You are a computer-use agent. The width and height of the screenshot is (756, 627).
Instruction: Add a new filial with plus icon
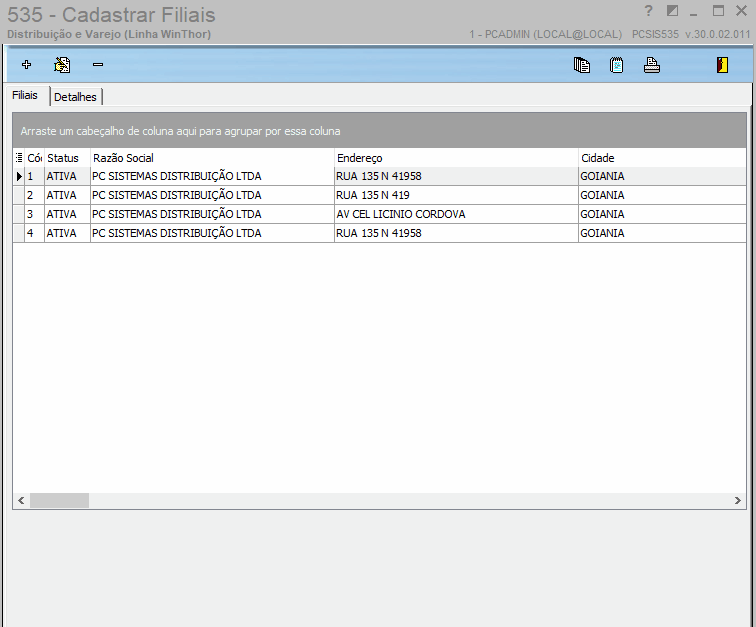click(27, 65)
